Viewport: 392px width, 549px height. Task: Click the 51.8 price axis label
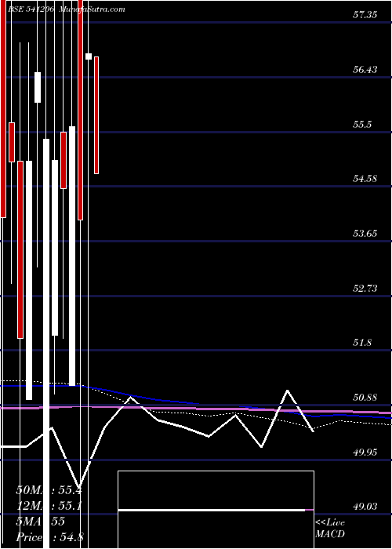tap(362, 343)
